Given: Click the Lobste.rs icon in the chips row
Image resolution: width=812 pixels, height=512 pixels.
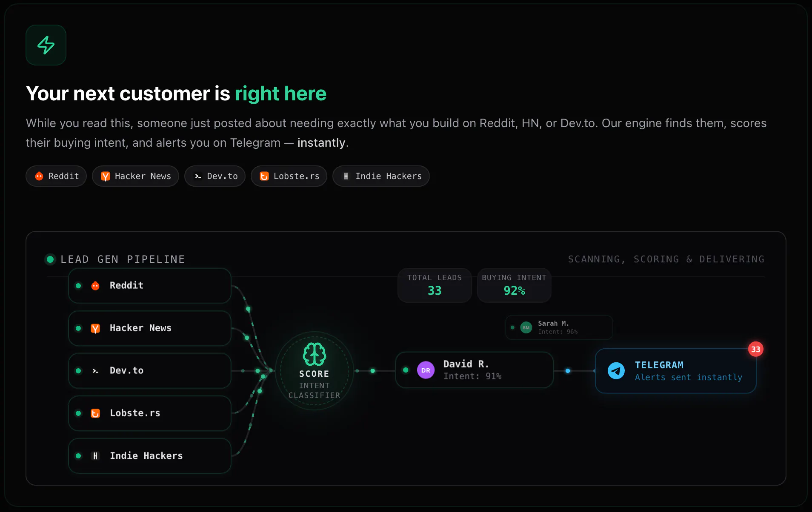Looking at the screenshot, I should [x=264, y=176].
